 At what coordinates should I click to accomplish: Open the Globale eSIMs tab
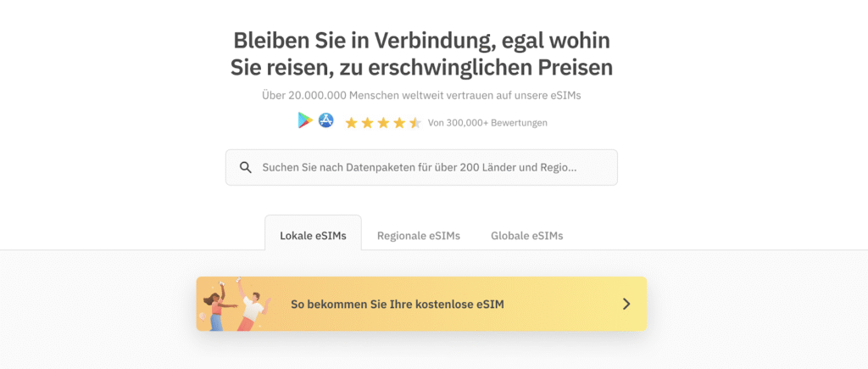pyautogui.click(x=526, y=236)
